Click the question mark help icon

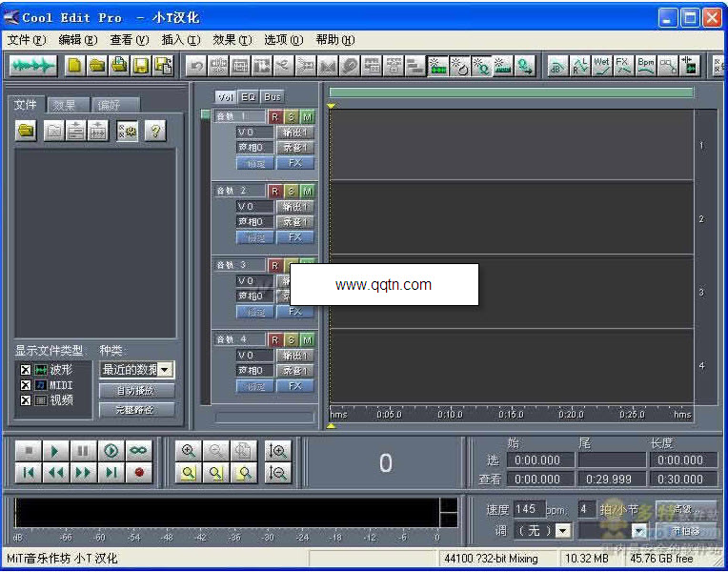pyautogui.click(x=155, y=131)
